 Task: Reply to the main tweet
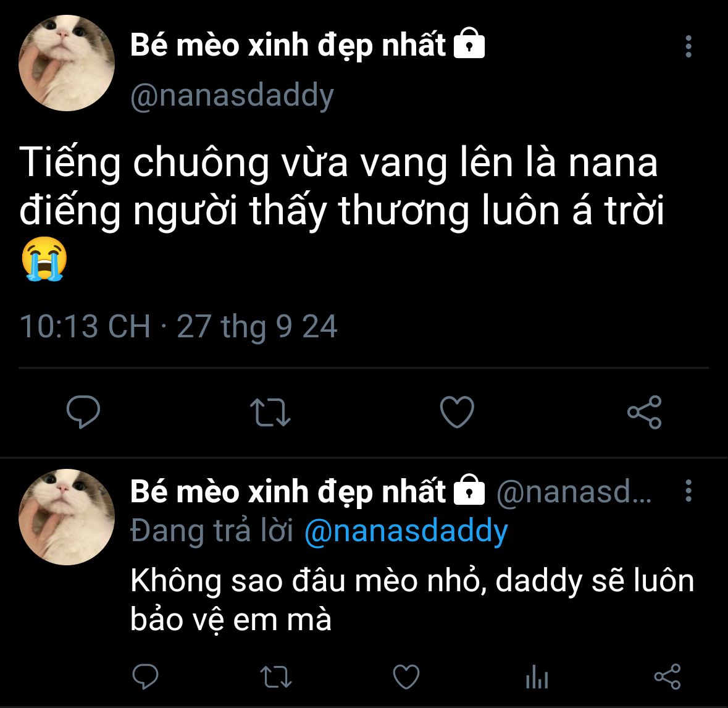point(83,411)
